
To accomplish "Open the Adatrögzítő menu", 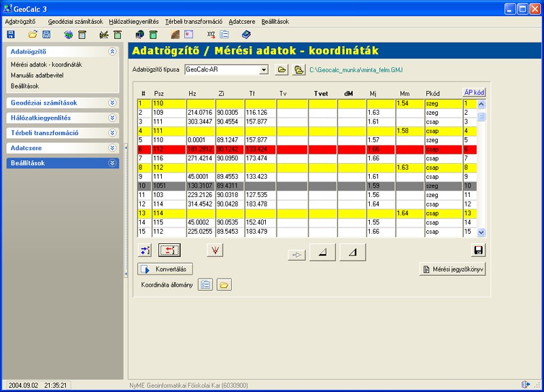I will (x=20, y=22).
